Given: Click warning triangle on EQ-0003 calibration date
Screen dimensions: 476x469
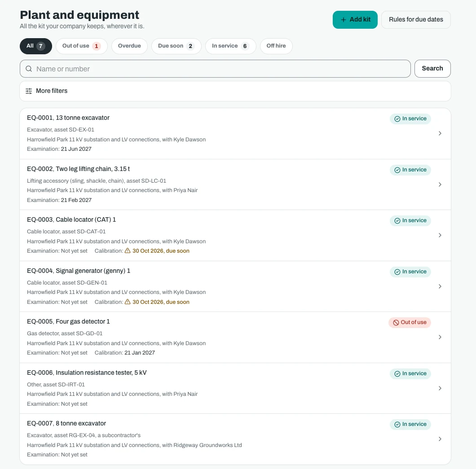Looking at the screenshot, I should 128,251.
